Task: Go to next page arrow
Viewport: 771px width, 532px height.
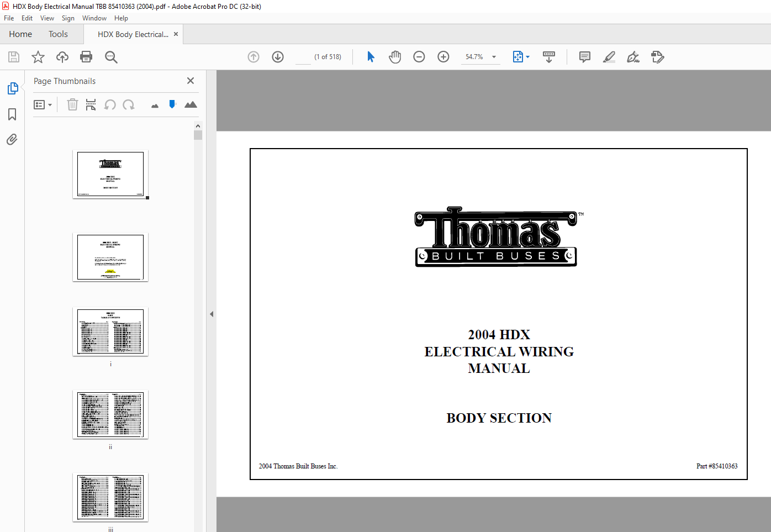Action: tap(278, 57)
